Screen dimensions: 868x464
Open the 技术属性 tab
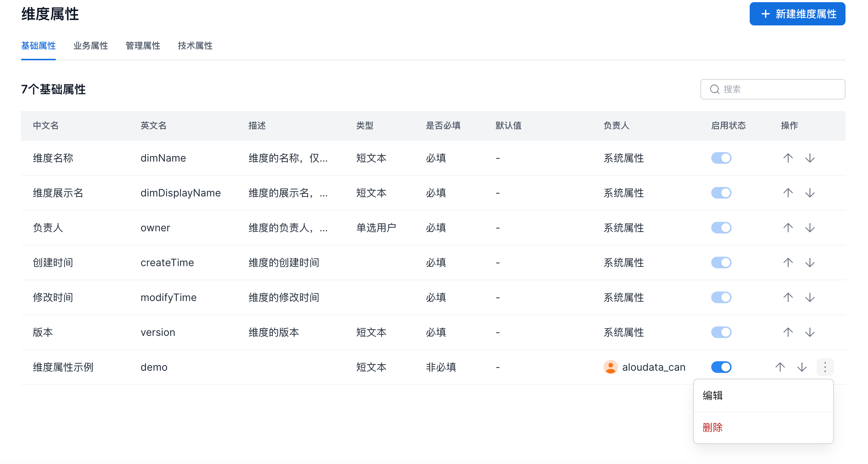tap(195, 46)
